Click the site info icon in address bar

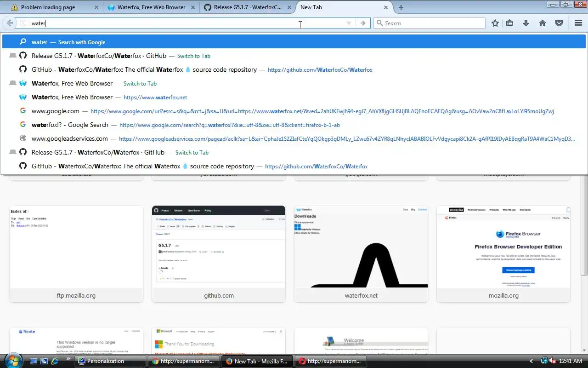(23, 23)
